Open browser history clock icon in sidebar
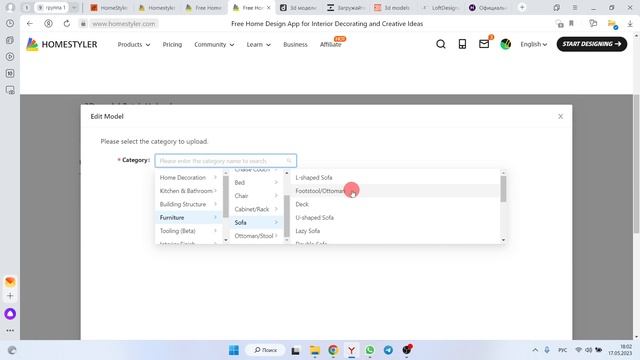The height and width of the screenshot is (360, 640). coord(10,24)
